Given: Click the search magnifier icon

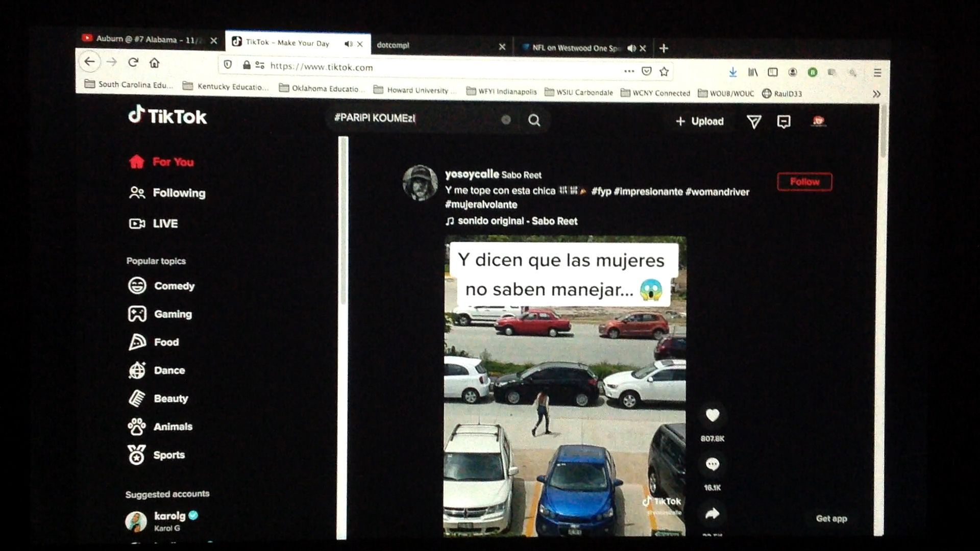Looking at the screenshot, I should [x=534, y=120].
